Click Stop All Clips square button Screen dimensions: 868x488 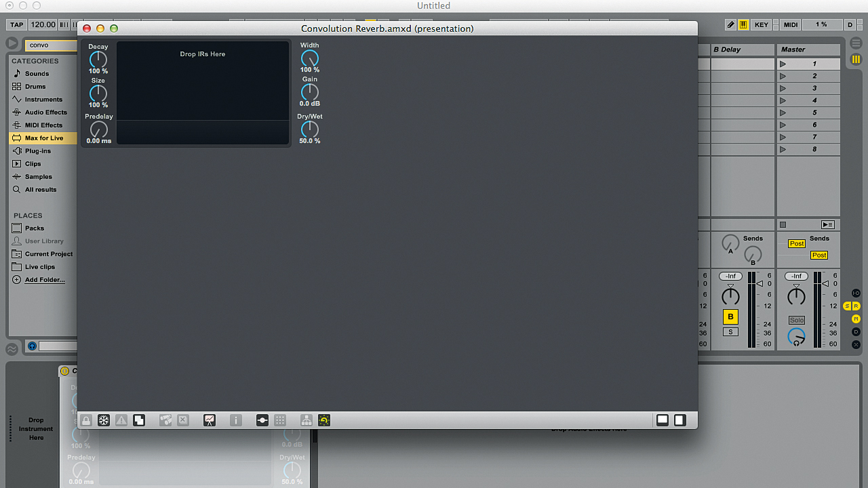point(783,224)
